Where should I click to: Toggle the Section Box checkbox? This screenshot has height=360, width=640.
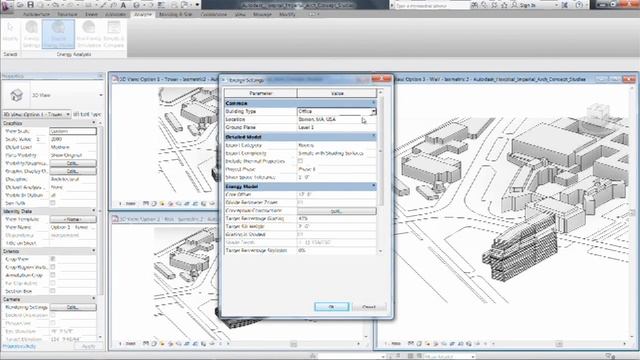tap(53, 291)
